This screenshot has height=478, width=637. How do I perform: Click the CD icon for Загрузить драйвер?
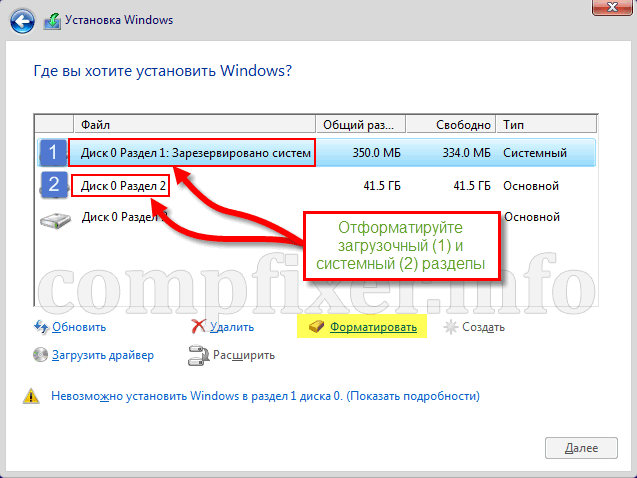(x=40, y=355)
